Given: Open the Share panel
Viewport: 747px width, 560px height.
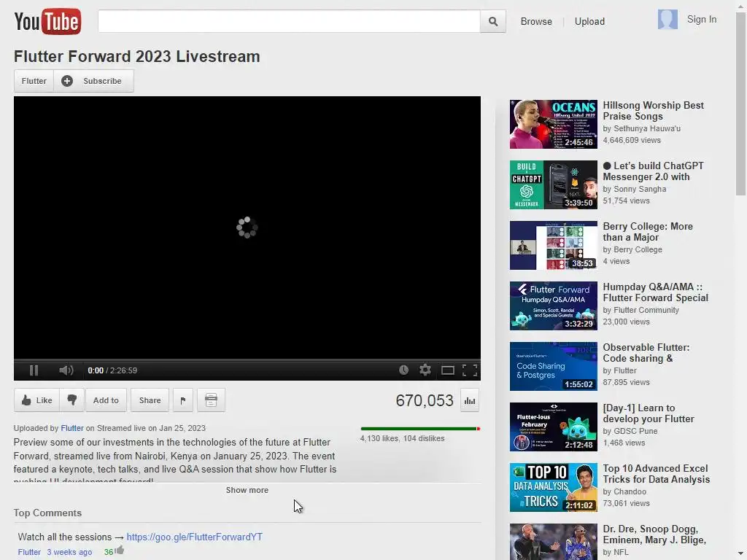Looking at the screenshot, I should point(150,400).
